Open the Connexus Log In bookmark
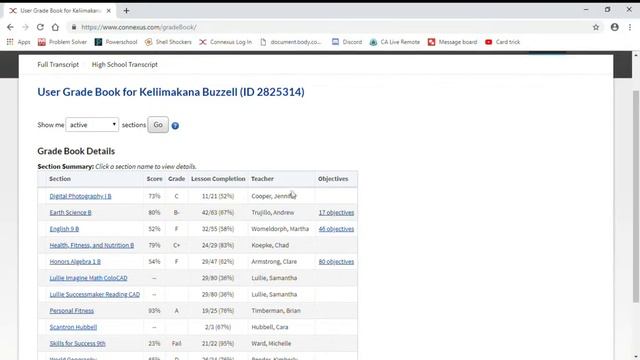The height and width of the screenshot is (360, 640). tap(225, 42)
